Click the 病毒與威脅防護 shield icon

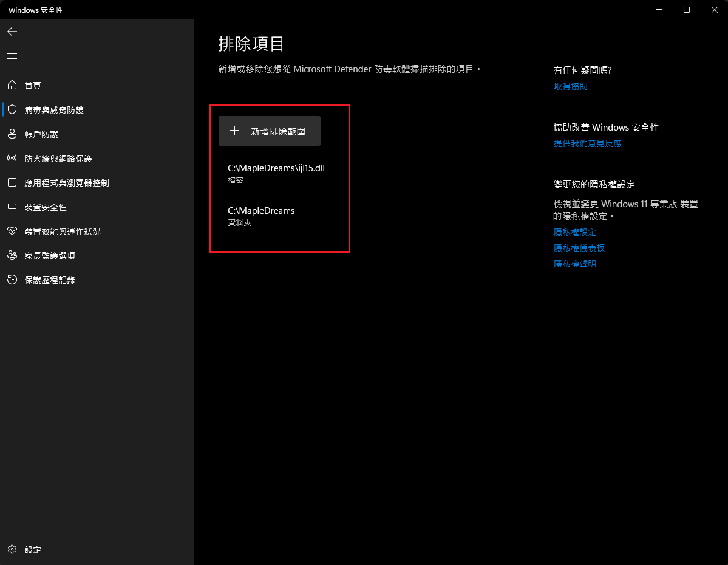tap(12, 110)
